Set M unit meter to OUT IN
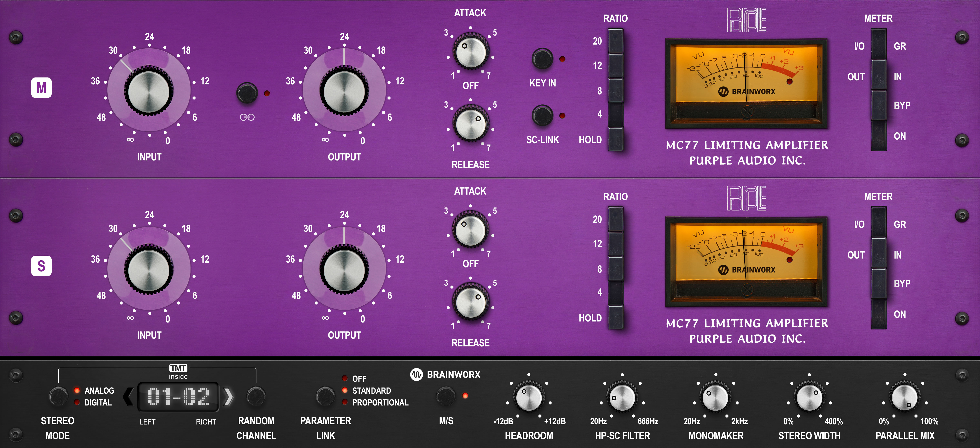The width and height of the screenshot is (980, 448). click(x=879, y=75)
